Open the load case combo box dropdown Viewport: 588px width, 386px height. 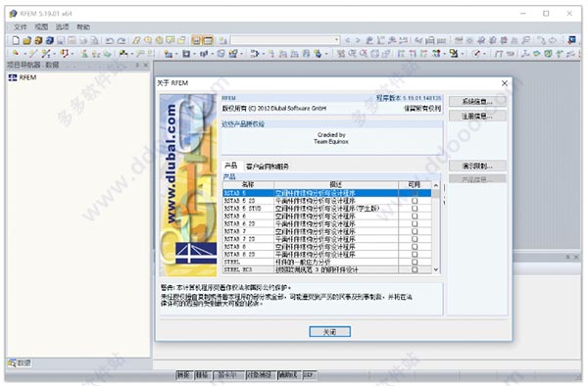click(x=336, y=40)
